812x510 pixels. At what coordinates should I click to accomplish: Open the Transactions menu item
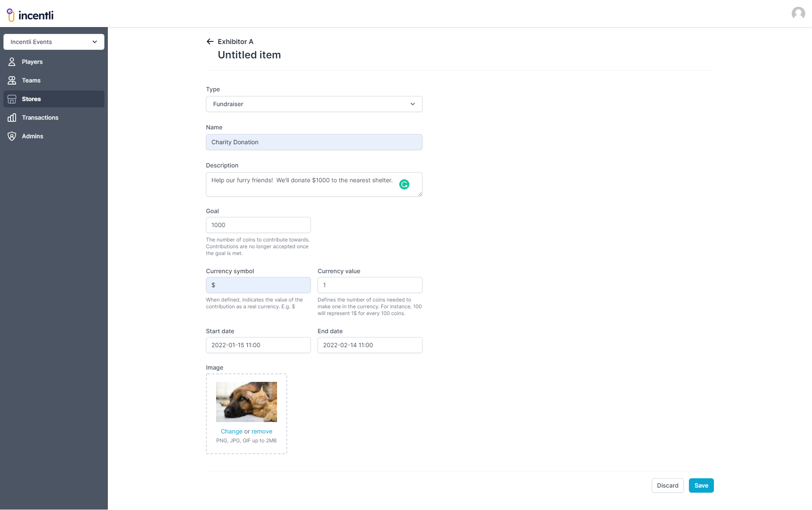40,118
